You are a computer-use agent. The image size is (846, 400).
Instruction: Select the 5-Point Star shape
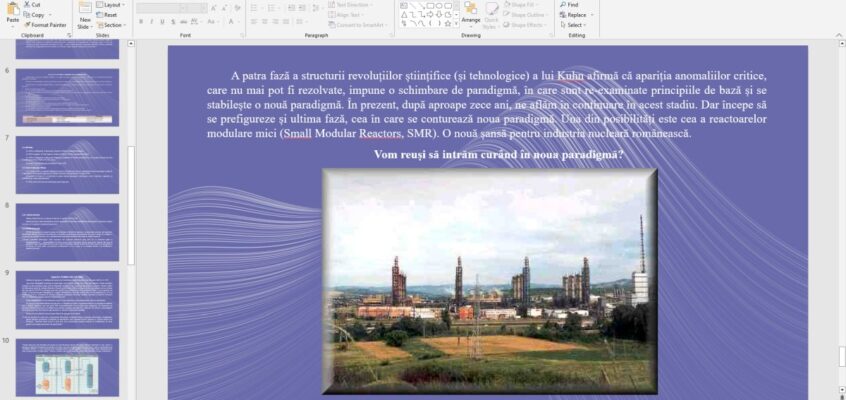click(x=448, y=23)
